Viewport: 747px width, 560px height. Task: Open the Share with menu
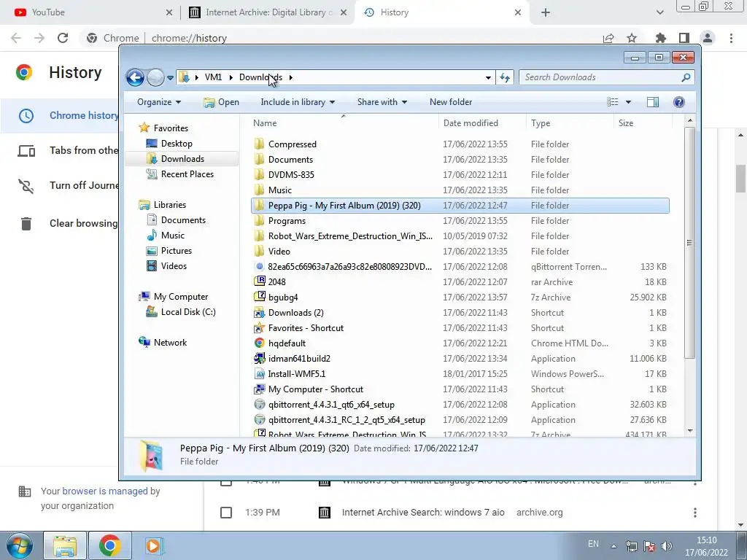[382, 102]
